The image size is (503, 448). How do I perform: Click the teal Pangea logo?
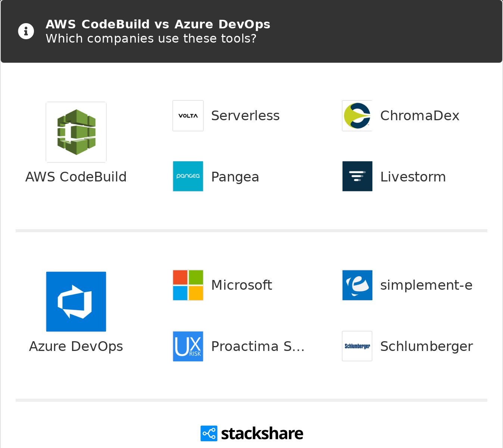click(x=188, y=176)
